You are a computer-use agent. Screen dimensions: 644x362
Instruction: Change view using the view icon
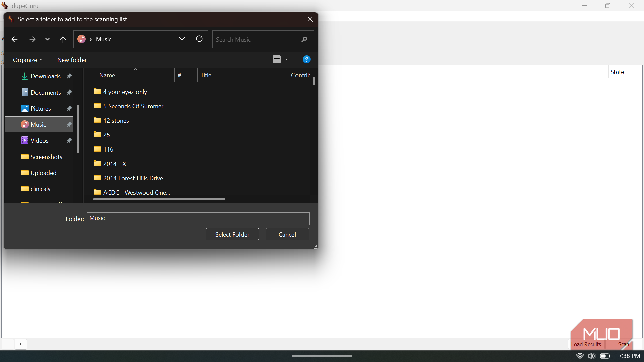click(277, 59)
